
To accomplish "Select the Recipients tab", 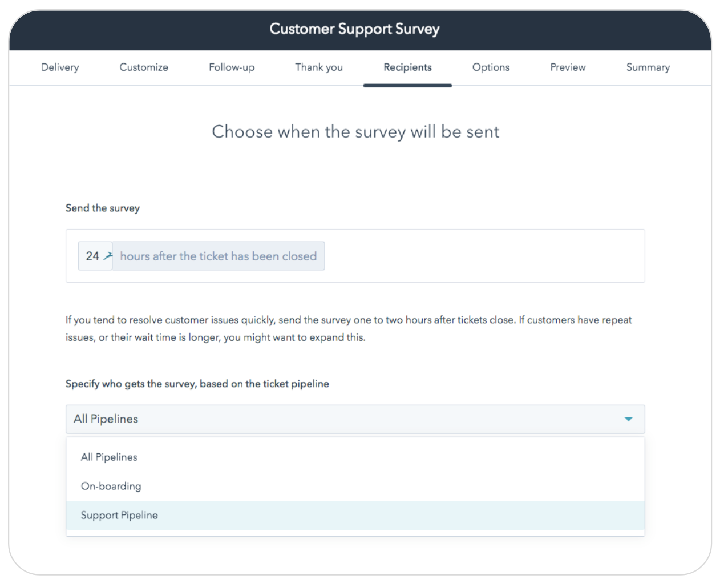I will pyautogui.click(x=407, y=67).
